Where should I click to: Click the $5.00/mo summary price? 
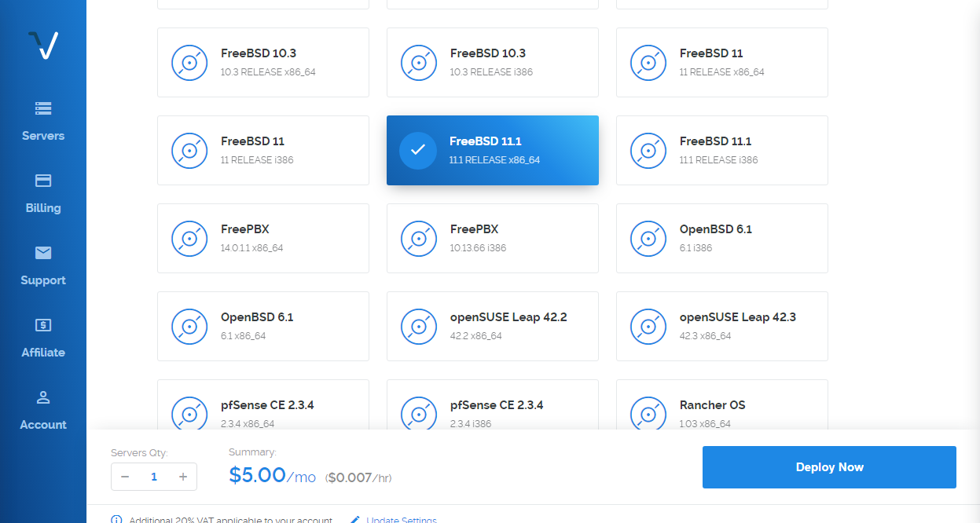[x=272, y=475]
